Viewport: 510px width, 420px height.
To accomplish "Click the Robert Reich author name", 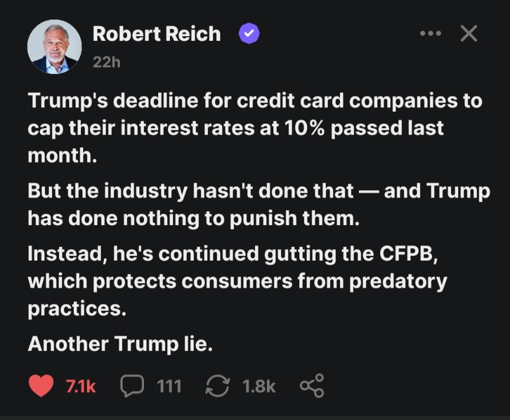I will tap(156, 34).
